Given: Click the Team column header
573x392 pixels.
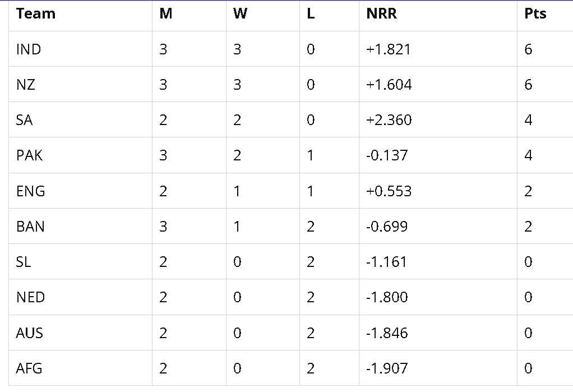Looking at the screenshot, I should [36, 14].
